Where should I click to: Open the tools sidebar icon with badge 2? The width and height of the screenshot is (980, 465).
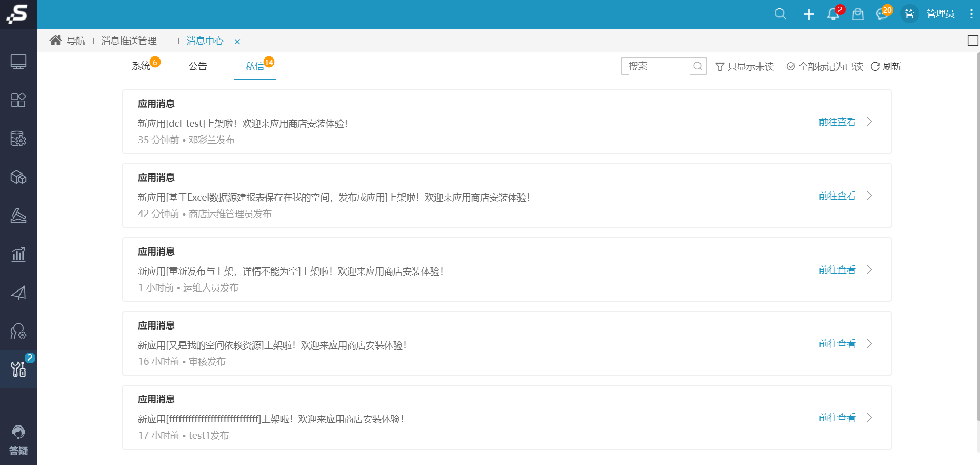[18, 369]
